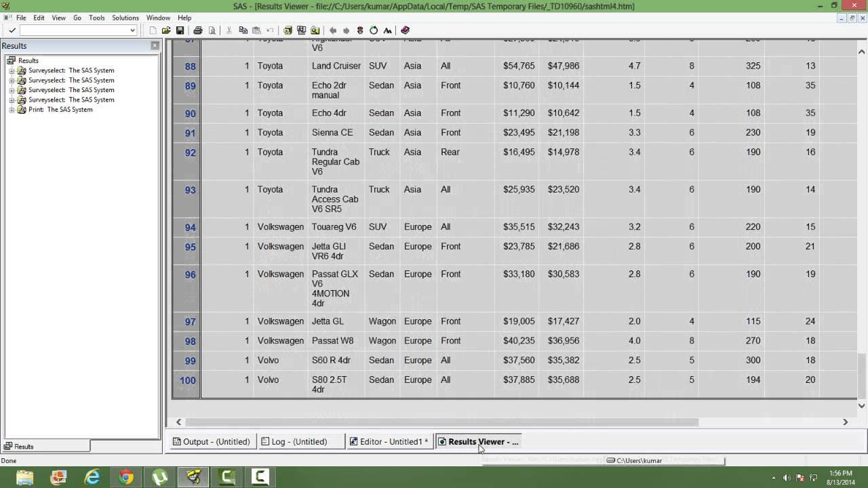The width and height of the screenshot is (868, 488).
Task: Open Google Chrome from the taskbar
Action: tap(126, 477)
